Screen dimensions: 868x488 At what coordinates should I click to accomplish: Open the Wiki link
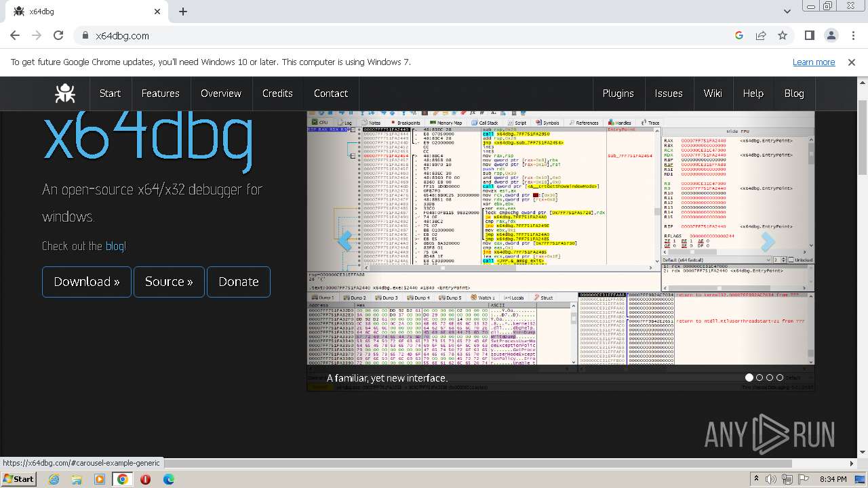click(713, 94)
